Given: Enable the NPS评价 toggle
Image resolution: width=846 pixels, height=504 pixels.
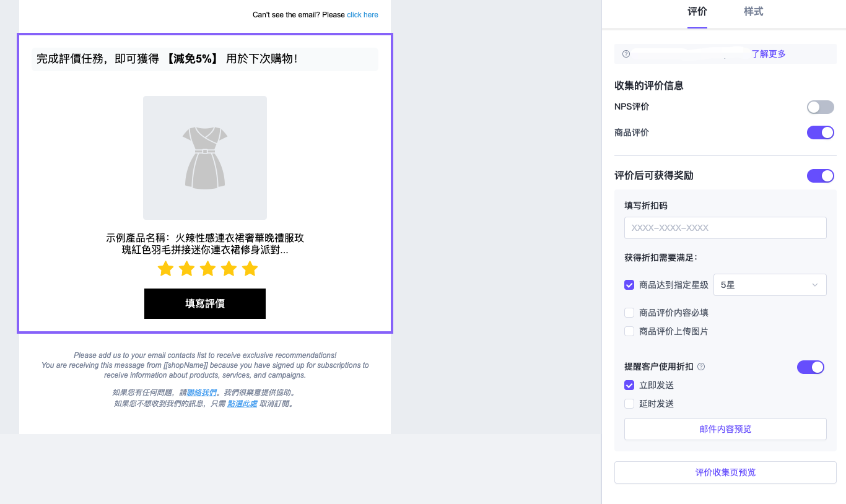Looking at the screenshot, I should [x=820, y=107].
